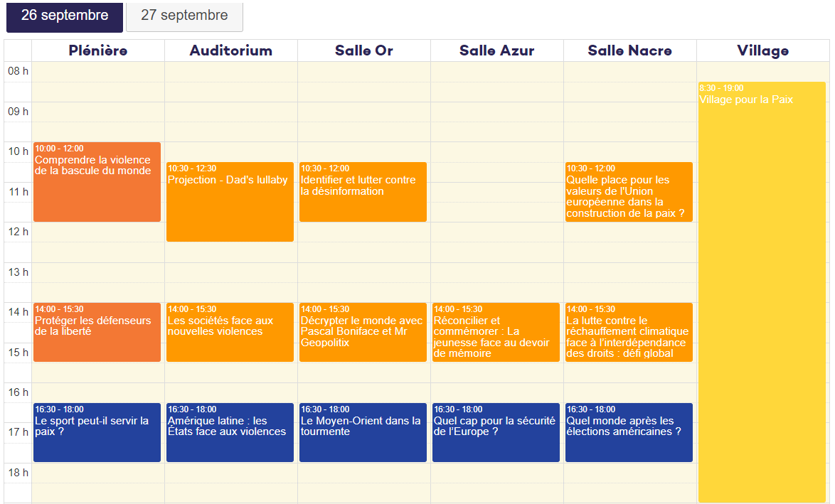Click the Village column header
The height and width of the screenshot is (504, 835).
pyautogui.click(x=762, y=50)
